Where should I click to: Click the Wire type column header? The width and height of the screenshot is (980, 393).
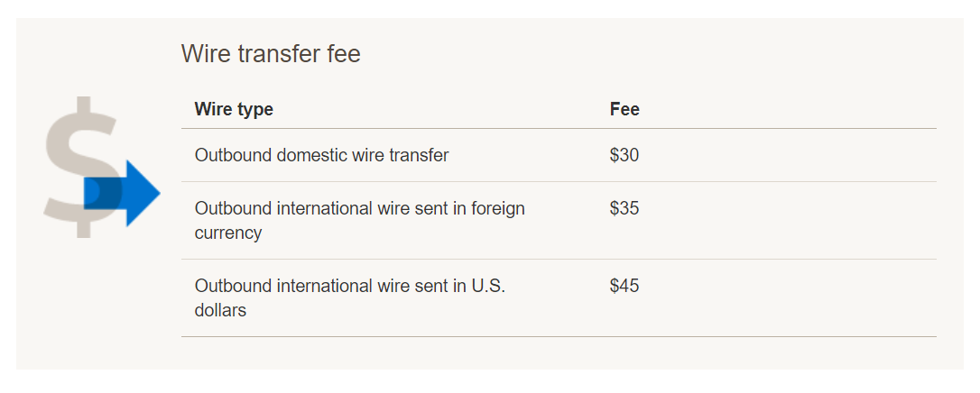(x=234, y=109)
